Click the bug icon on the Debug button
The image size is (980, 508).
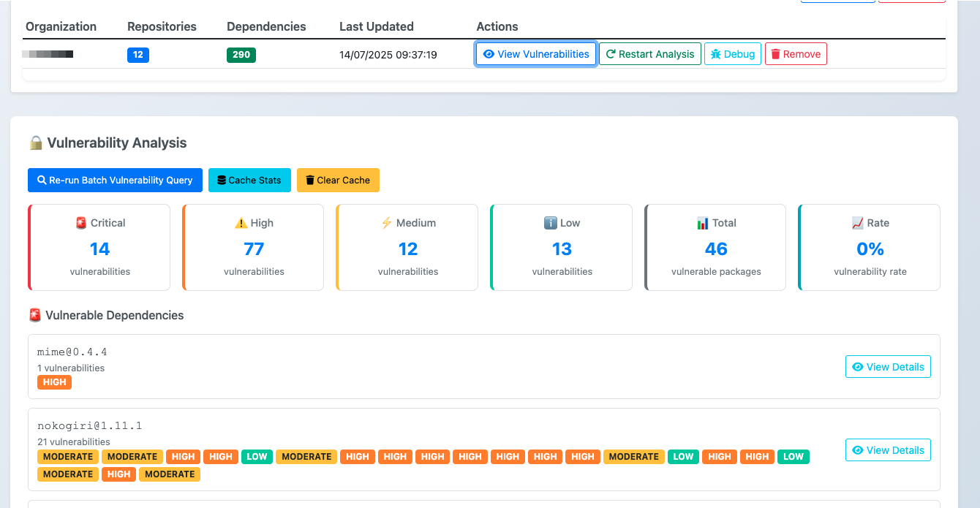(715, 53)
